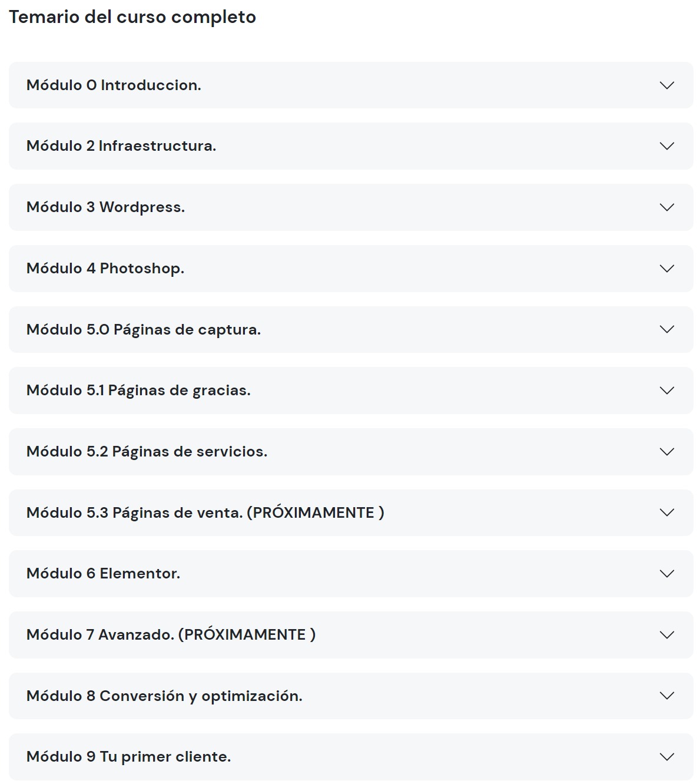Open the Módulo 3 Wordpress module details
The image size is (700, 784).
(350, 207)
